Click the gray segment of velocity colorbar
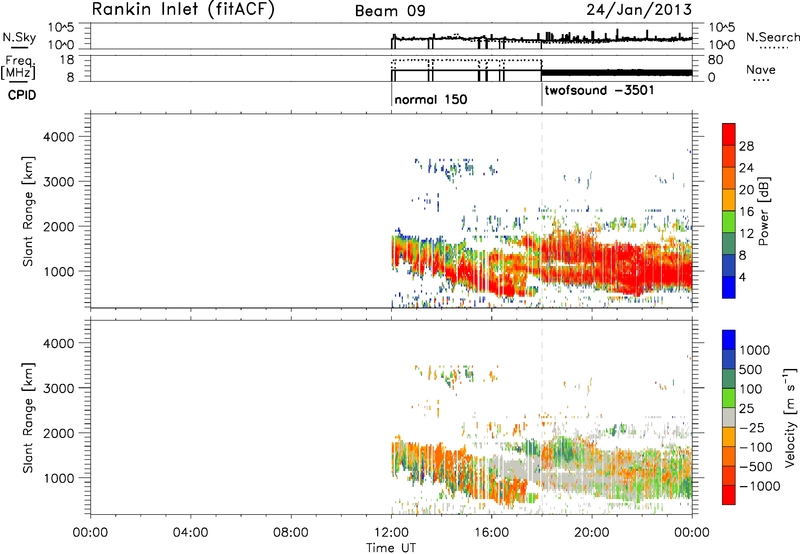800x554 pixels. tap(729, 417)
